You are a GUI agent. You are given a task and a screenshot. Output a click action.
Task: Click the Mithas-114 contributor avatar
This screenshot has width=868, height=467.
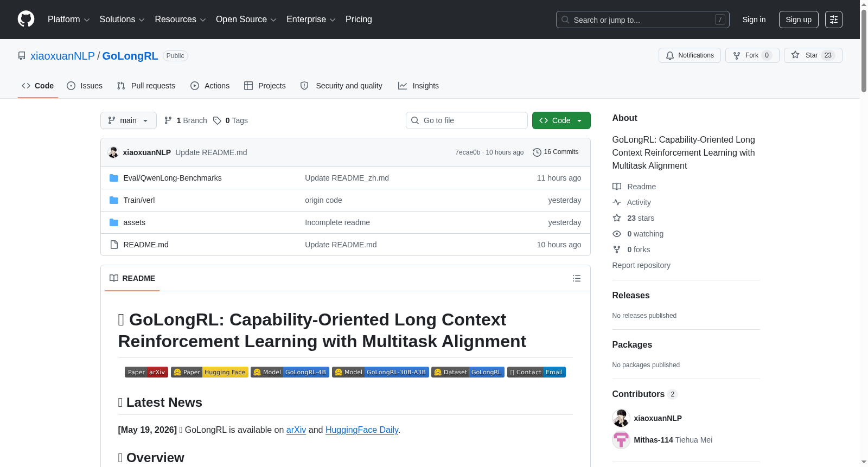pyautogui.click(x=621, y=440)
